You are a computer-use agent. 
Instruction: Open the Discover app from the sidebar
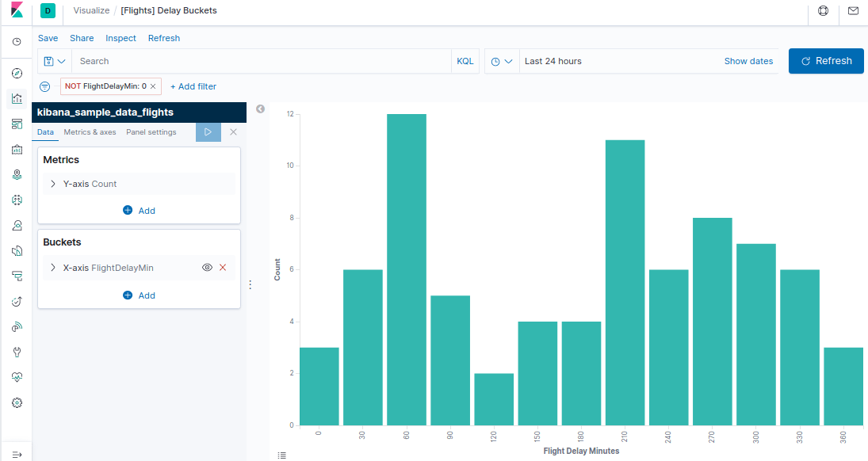click(x=17, y=73)
